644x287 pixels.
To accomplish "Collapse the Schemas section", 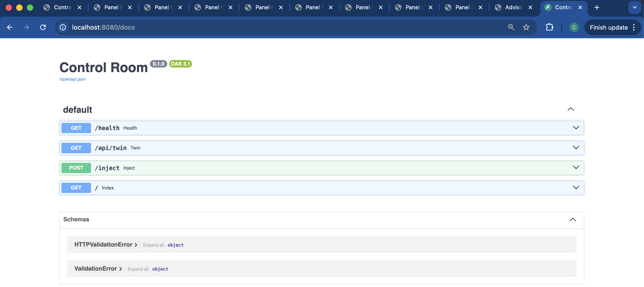I will 572,220.
